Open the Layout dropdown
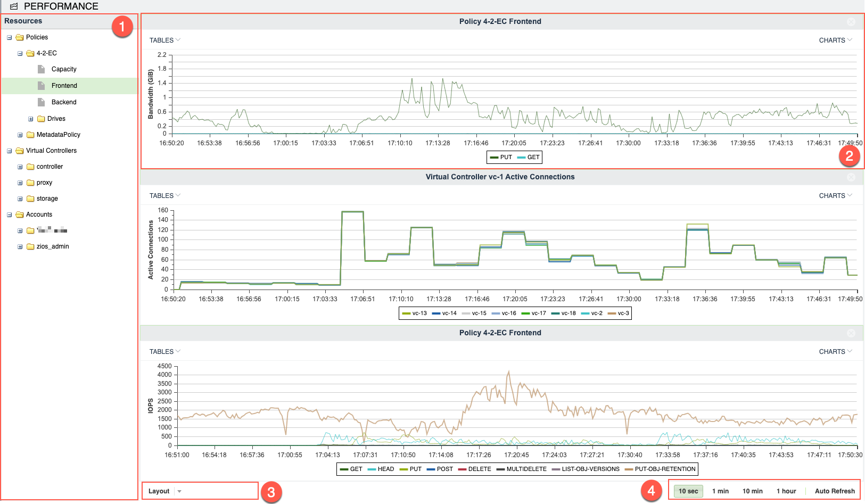The width and height of the screenshot is (865, 504). [165, 491]
